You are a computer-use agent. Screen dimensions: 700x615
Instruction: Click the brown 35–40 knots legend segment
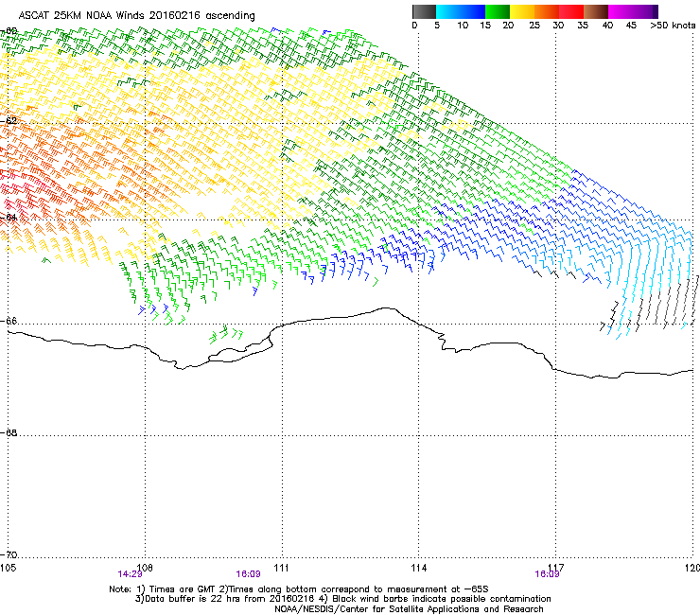pyautogui.click(x=596, y=11)
